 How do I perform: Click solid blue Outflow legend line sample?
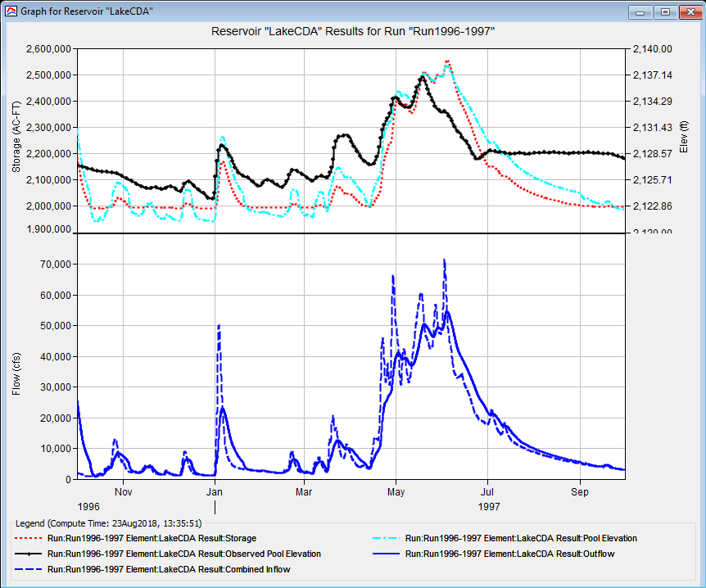point(387,554)
